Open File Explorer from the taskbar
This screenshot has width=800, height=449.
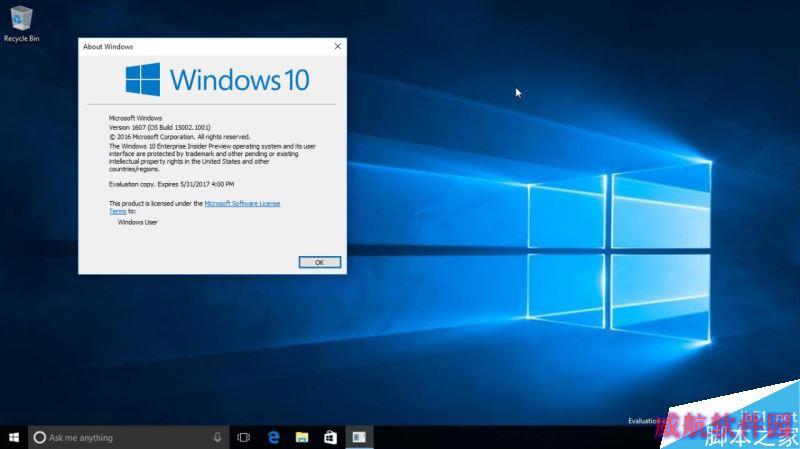302,437
